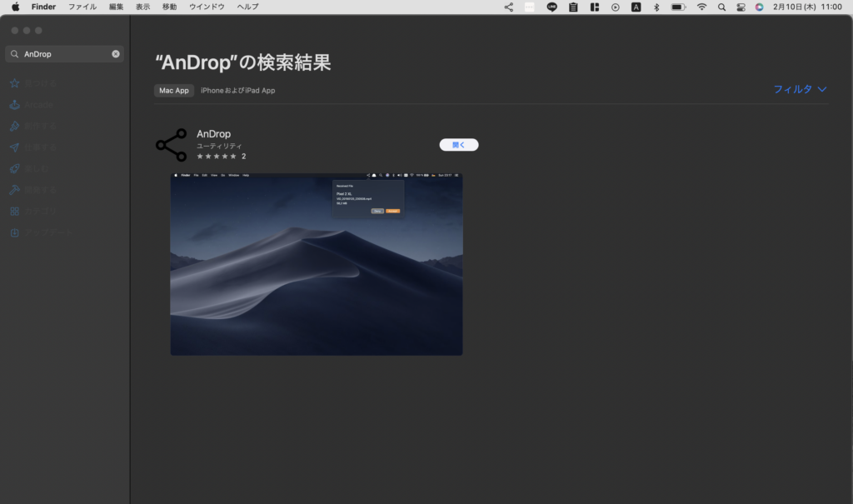Viewport: 853px width, 504px height.
Task: Open the 編集 menu
Action: pos(116,7)
